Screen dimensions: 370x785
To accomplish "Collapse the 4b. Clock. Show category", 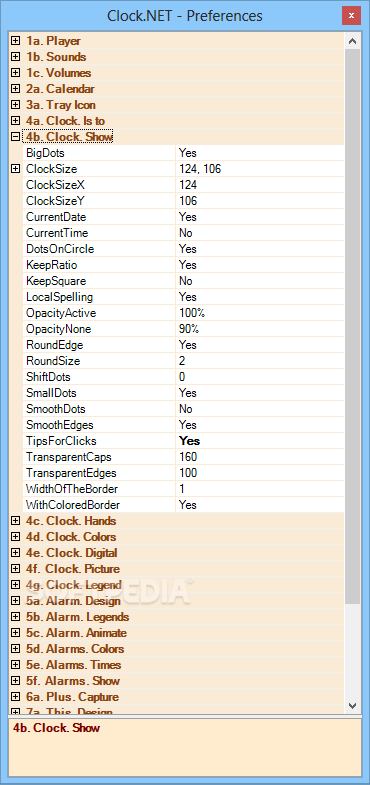I will 16,137.
